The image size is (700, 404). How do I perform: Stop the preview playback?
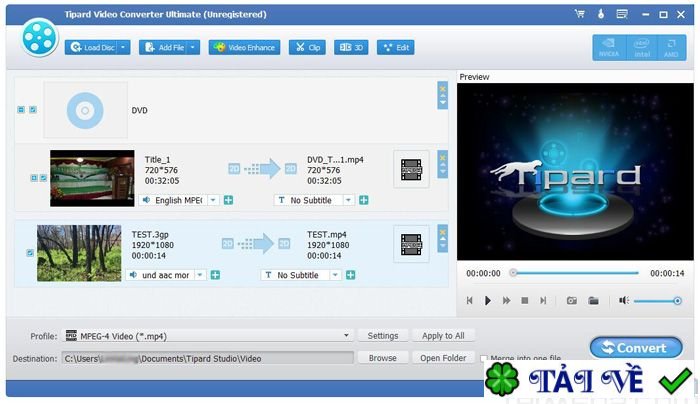pyautogui.click(x=525, y=300)
